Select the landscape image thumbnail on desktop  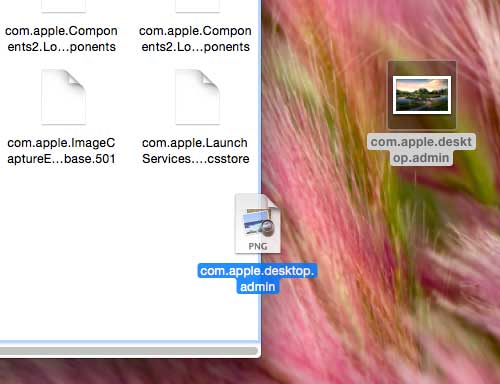pos(422,95)
